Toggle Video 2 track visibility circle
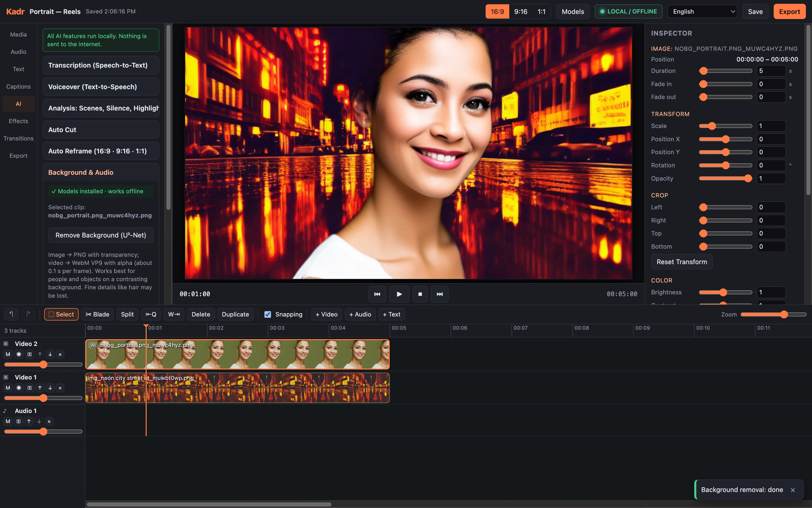 click(x=19, y=354)
